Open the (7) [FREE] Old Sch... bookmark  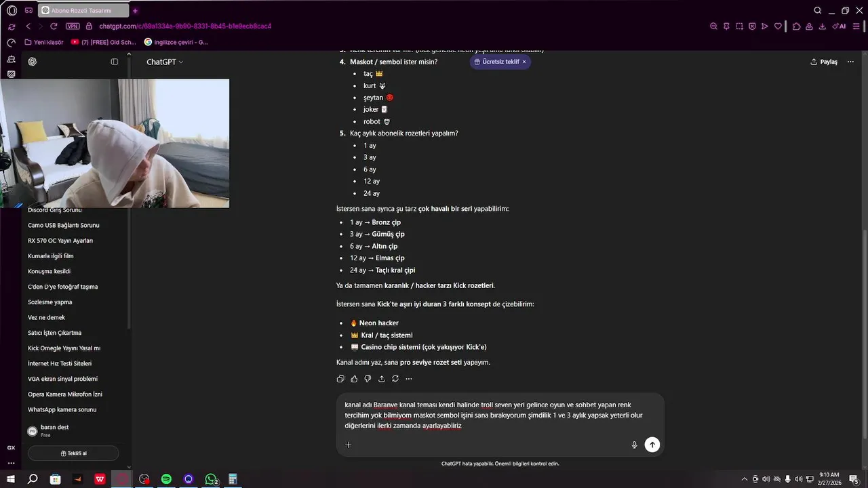pos(104,42)
